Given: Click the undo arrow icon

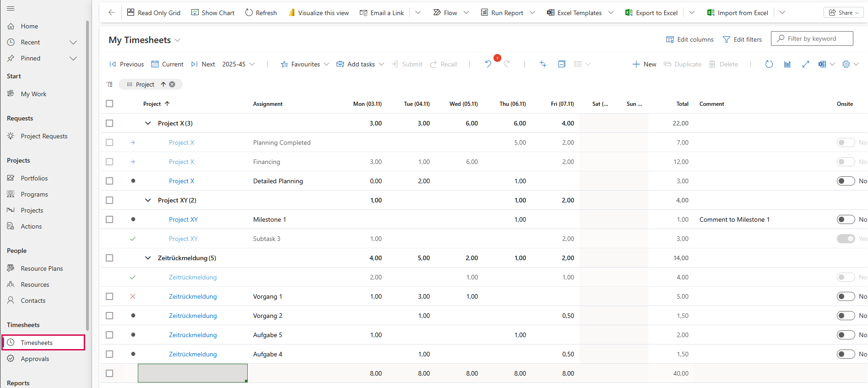Looking at the screenshot, I should pyautogui.click(x=488, y=64).
